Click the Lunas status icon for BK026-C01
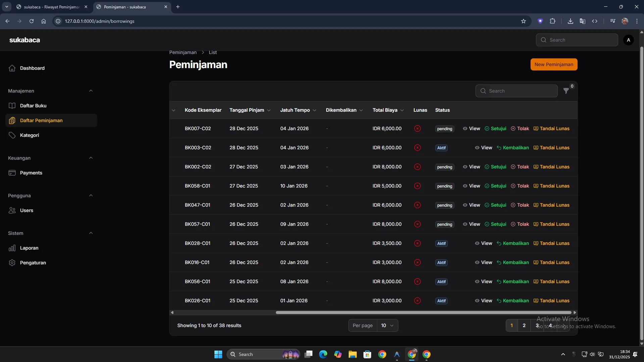This screenshot has height=362, width=644. click(417, 301)
